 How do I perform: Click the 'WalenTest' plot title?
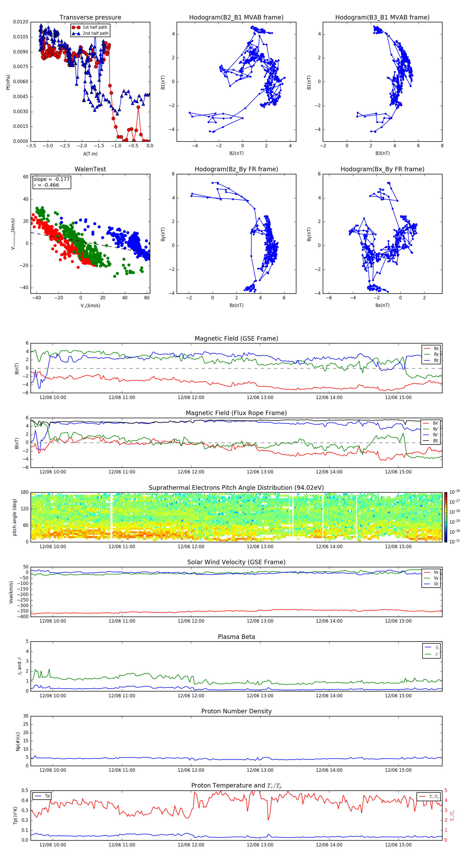pos(90,169)
